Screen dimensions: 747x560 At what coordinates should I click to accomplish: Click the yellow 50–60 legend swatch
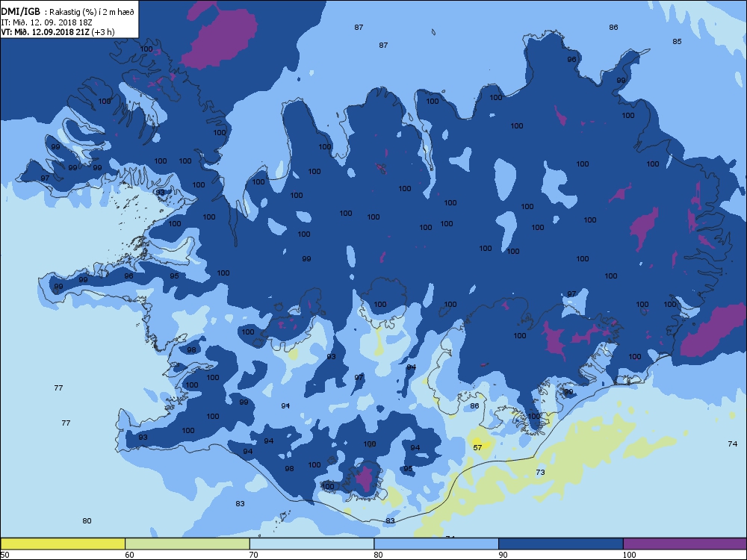click(x=63, y=544)
